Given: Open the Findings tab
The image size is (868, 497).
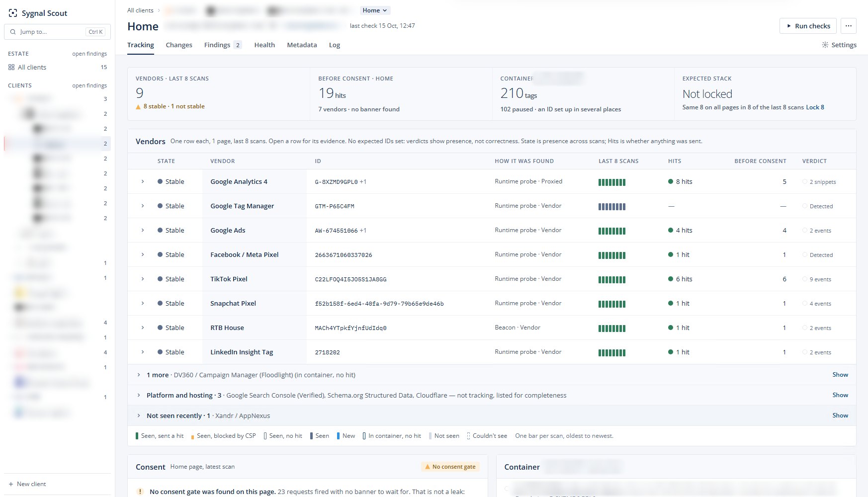Looking at the screenshot, I should tap(223, 45).
